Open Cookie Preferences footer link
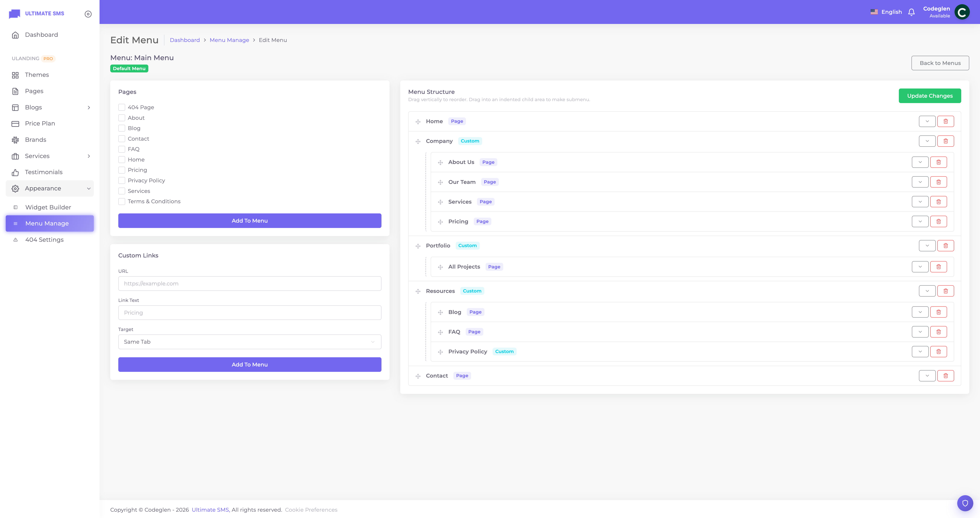The image size is (980, 518). pos(311,510)
